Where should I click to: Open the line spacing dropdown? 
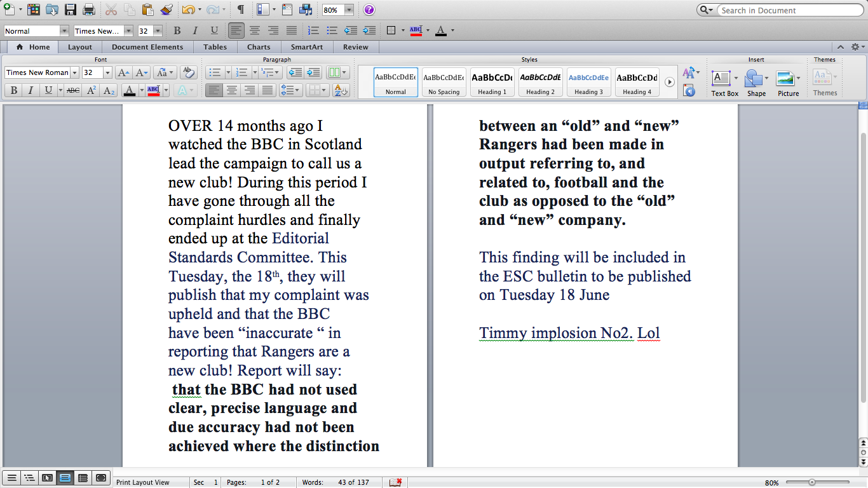point(290,90)
